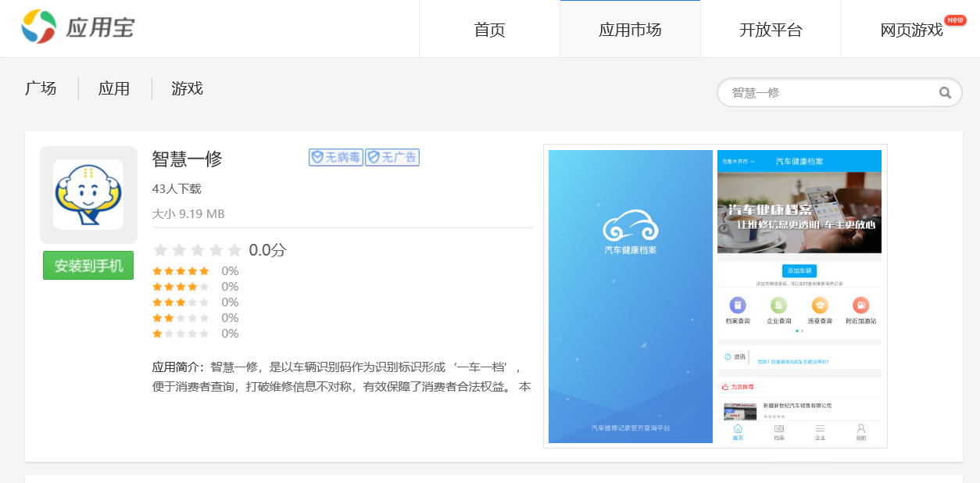Click the 大小 9.19 MB text

coord(188,213)
